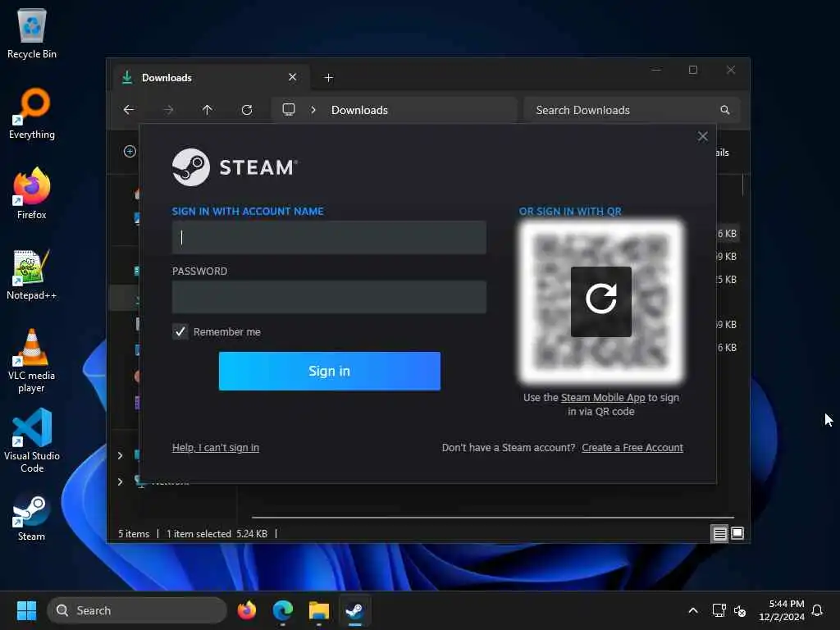
Task: Click the taskbar Search box
Action: click(x=137, y=610)
